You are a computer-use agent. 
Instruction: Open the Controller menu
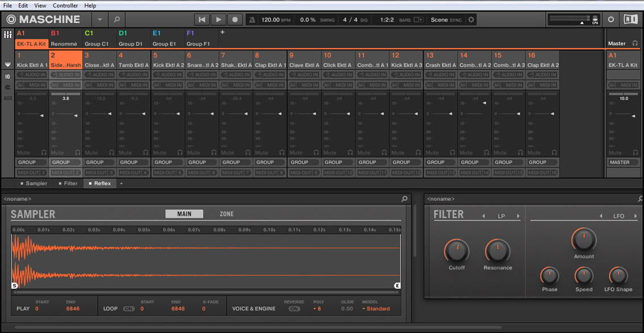(65, 5)
